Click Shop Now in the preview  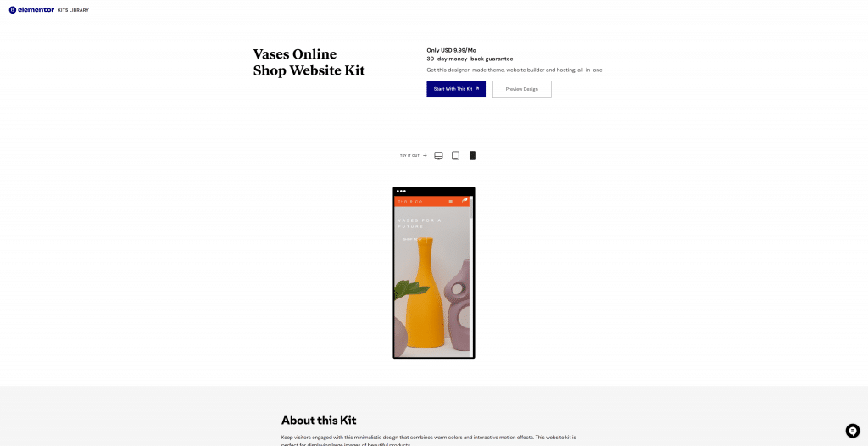412,239
